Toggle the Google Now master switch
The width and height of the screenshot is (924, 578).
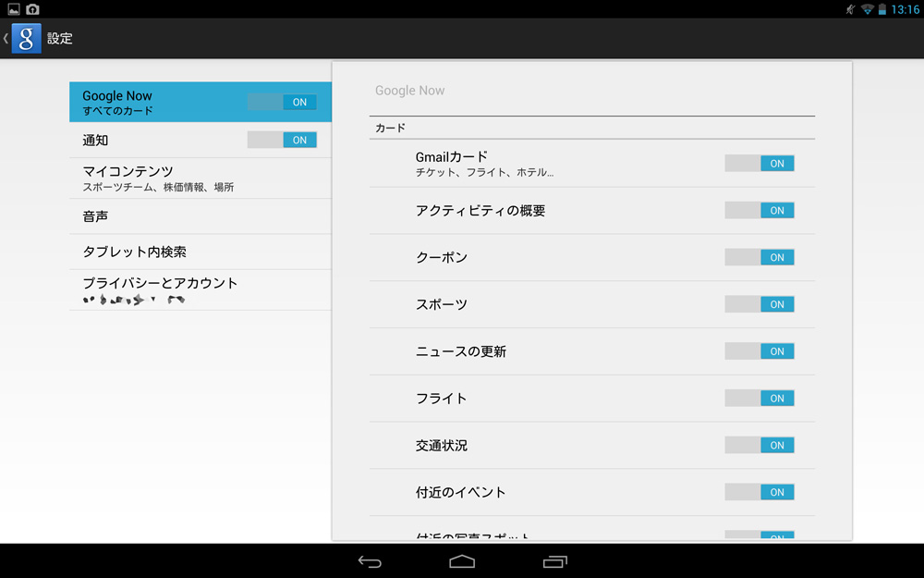pos(282,102)
